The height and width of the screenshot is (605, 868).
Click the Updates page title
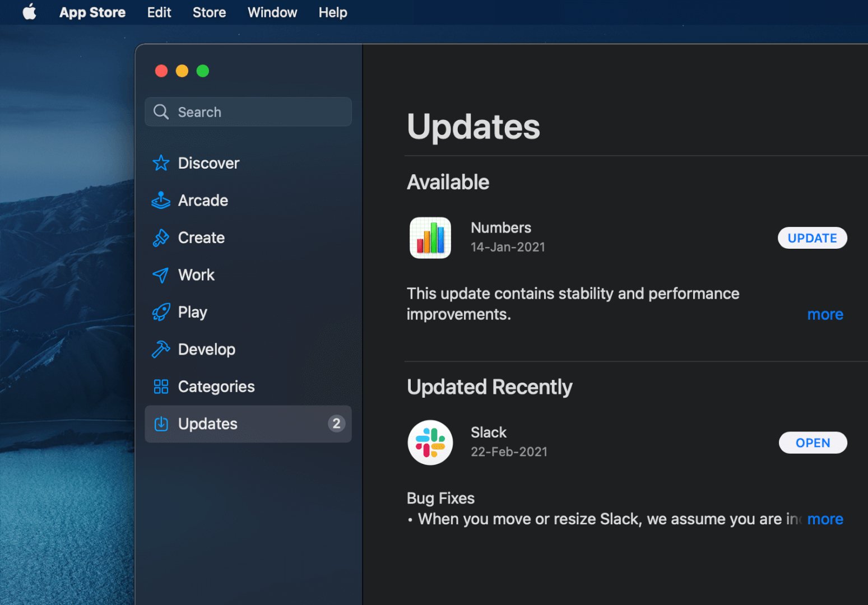(473, 127)
